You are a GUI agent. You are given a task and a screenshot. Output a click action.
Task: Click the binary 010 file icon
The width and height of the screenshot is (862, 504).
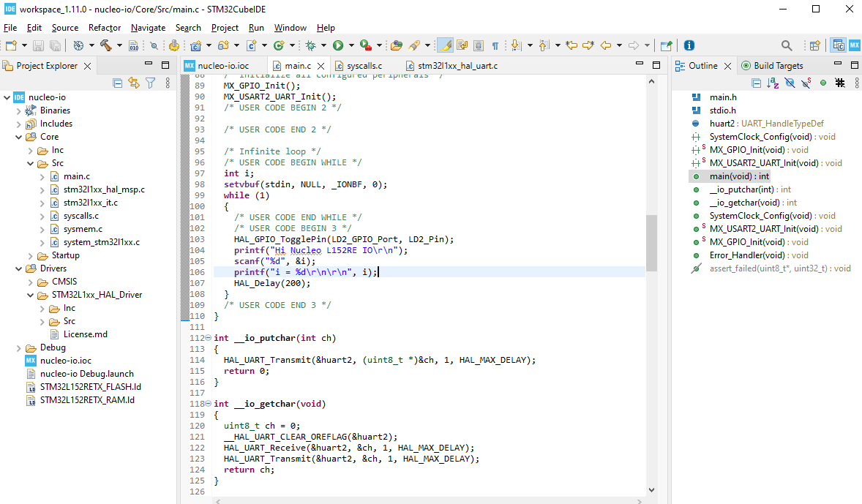click(134, 45)
